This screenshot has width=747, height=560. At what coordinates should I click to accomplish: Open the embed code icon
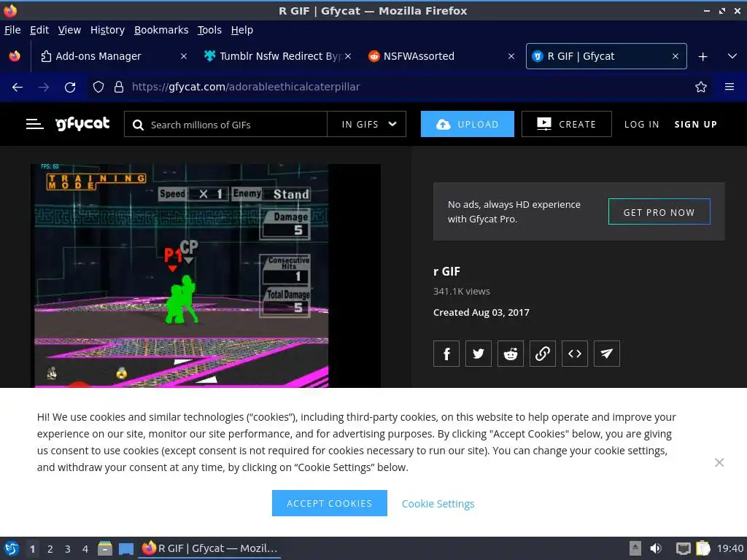coord(575,354)
